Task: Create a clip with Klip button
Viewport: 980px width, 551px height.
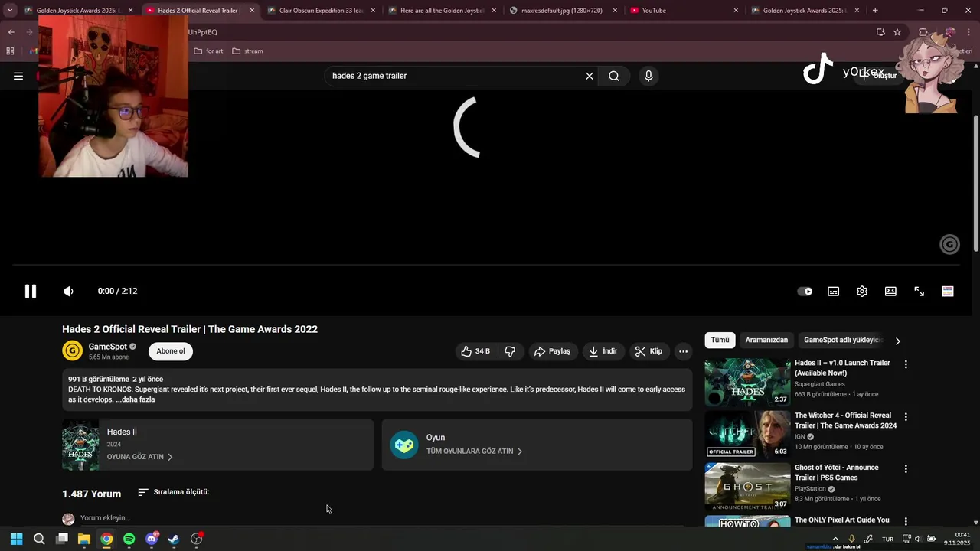Action: 648,351
